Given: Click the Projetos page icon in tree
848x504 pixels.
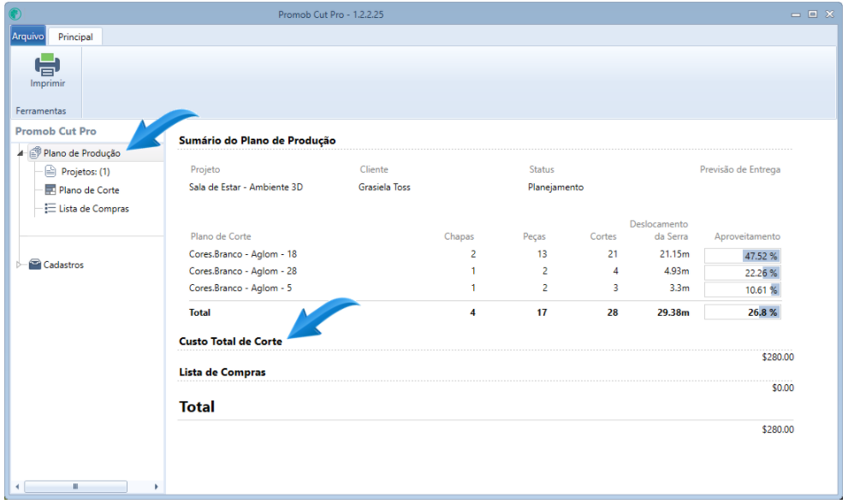Looking at the screenshot, I should (x=50, y=171).
